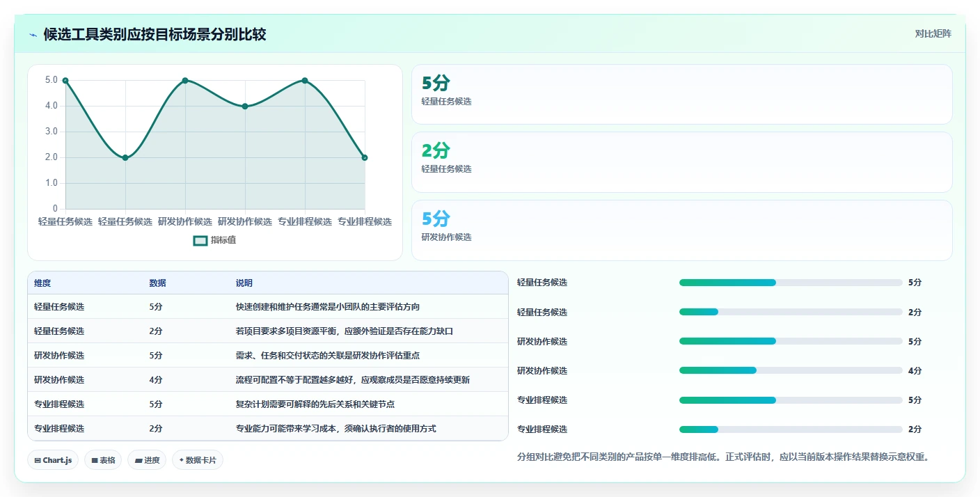Open the blue 5分 研发协作候选 card

[x=681, y=230]
